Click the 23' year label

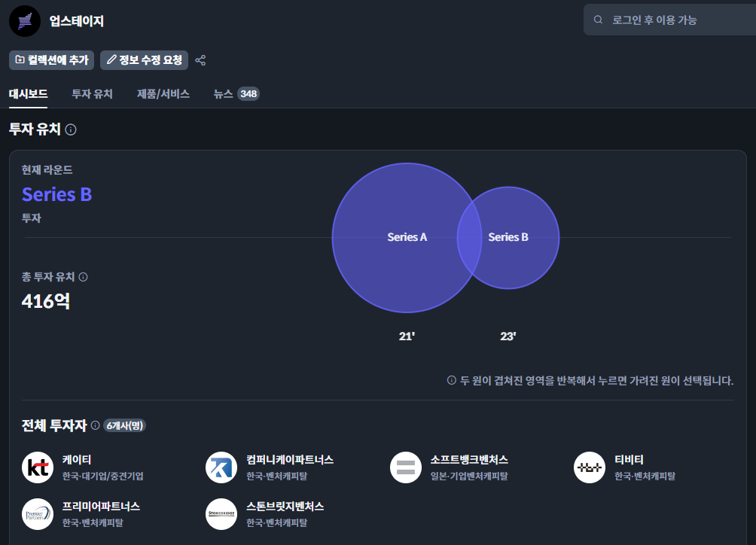tap(508, 336)
